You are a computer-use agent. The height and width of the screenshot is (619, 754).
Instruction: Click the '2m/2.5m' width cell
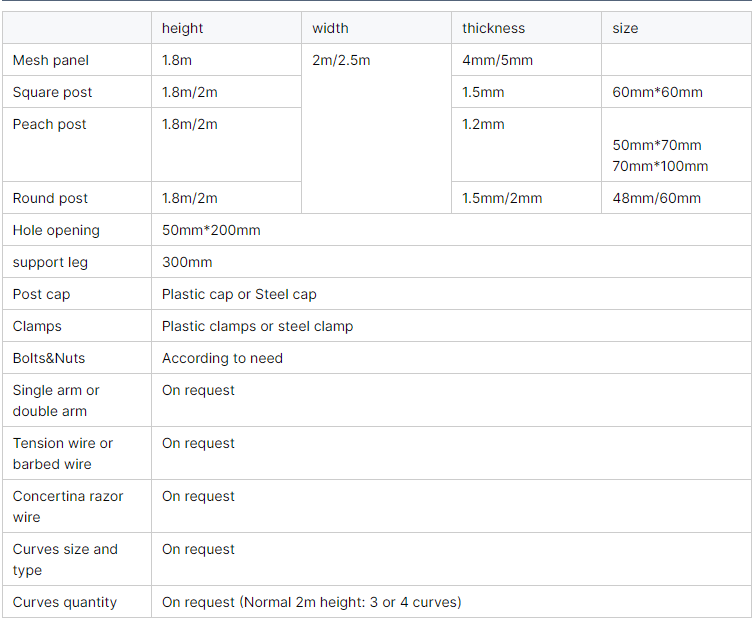tap(376, 129)
